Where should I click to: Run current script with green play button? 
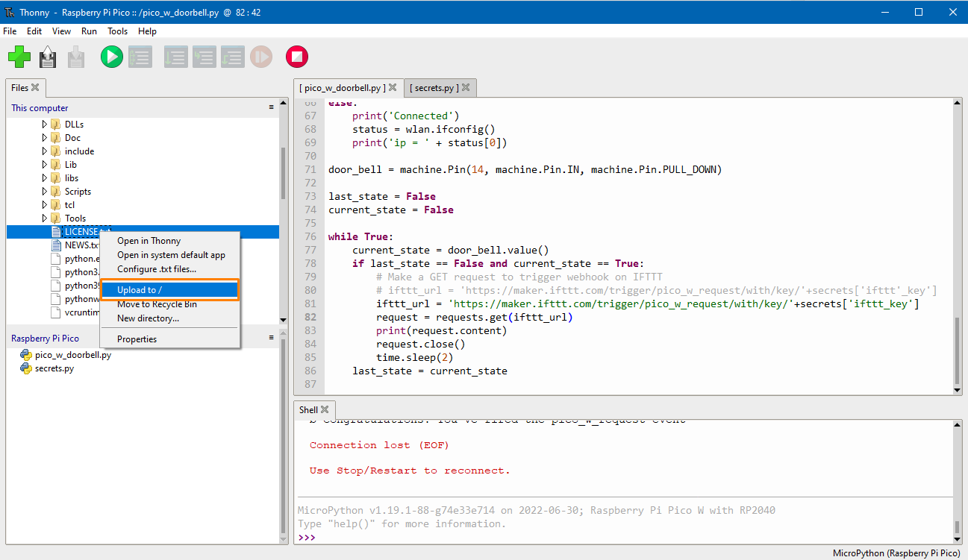coord(112,57)
